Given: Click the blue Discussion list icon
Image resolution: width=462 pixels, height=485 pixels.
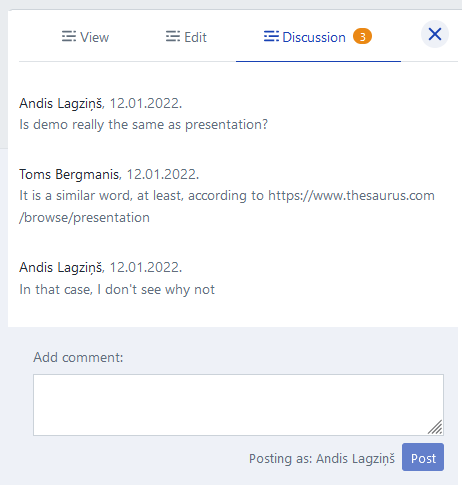Looking at the screenshot, I should click(x=271, y=36).
